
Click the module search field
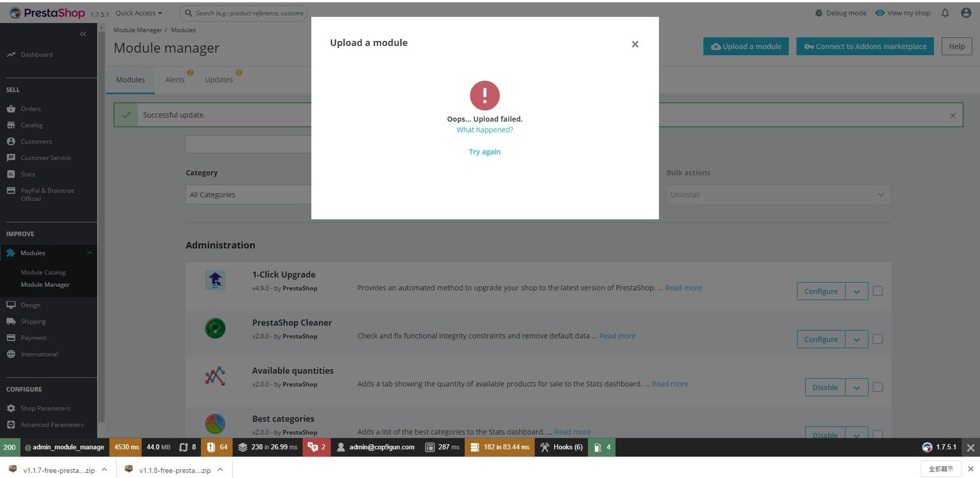tap(248, 145)
